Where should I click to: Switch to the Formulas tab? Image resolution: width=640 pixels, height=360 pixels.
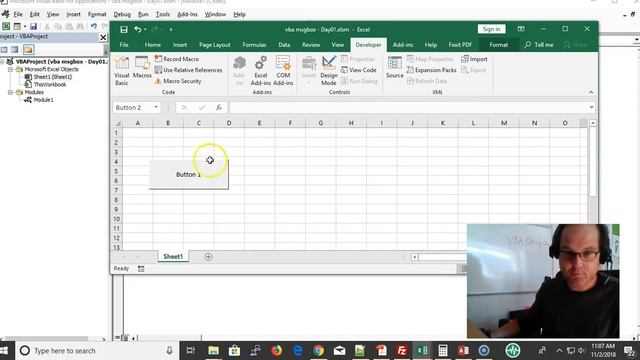pos(254,44)
